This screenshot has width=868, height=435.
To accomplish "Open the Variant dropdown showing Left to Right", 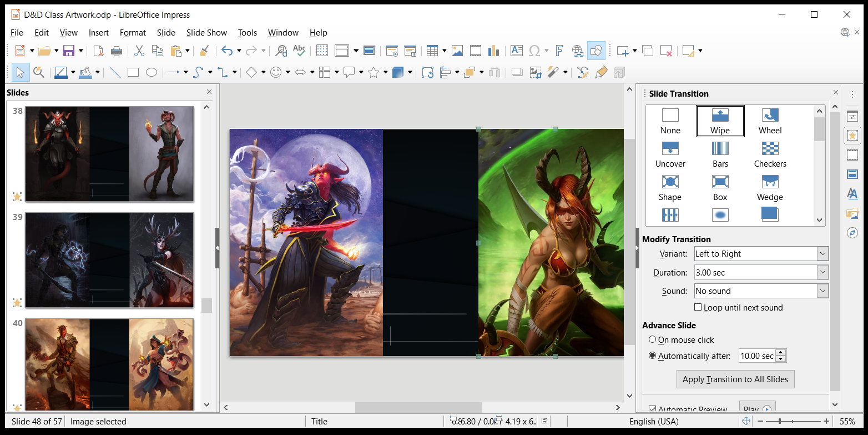I will [823, 253].
